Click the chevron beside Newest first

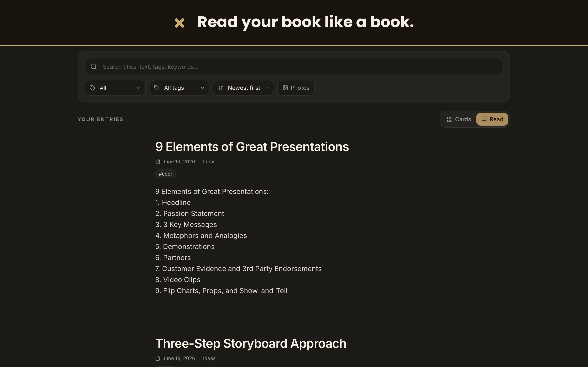pos(267,88)
